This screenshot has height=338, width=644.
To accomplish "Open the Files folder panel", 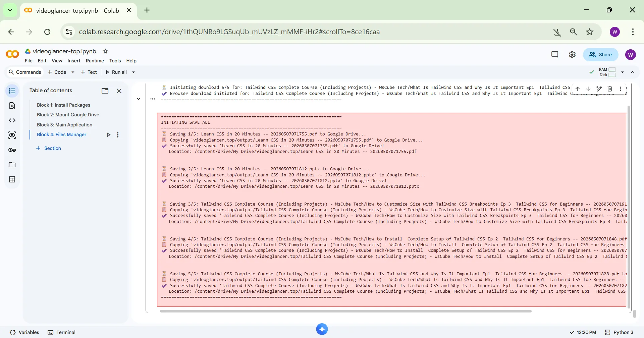I will tap(12, 165).
